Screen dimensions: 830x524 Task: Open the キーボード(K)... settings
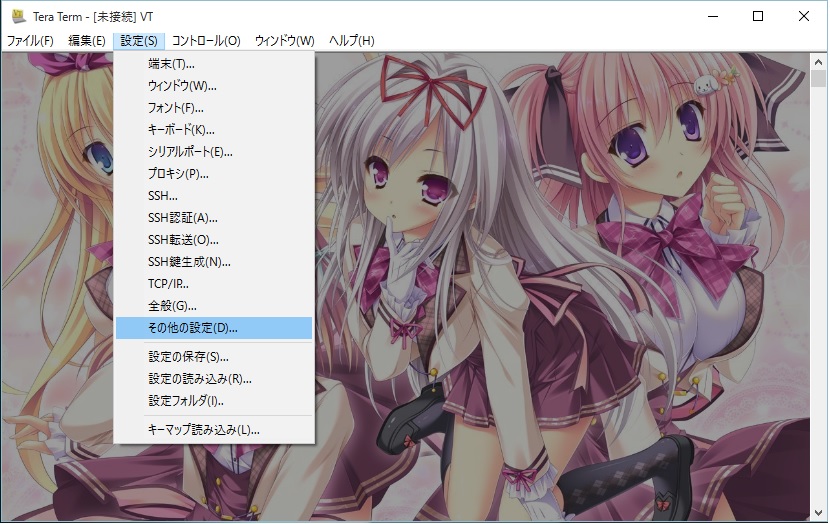214,130
